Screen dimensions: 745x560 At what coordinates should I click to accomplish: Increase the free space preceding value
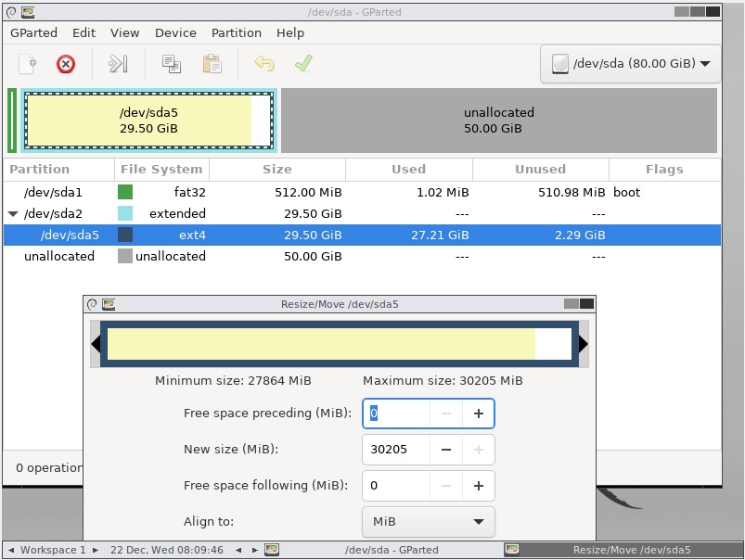[479, 414]
